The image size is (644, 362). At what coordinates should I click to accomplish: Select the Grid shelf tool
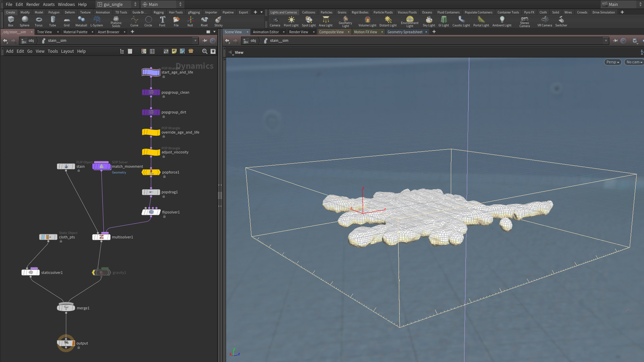67,21
